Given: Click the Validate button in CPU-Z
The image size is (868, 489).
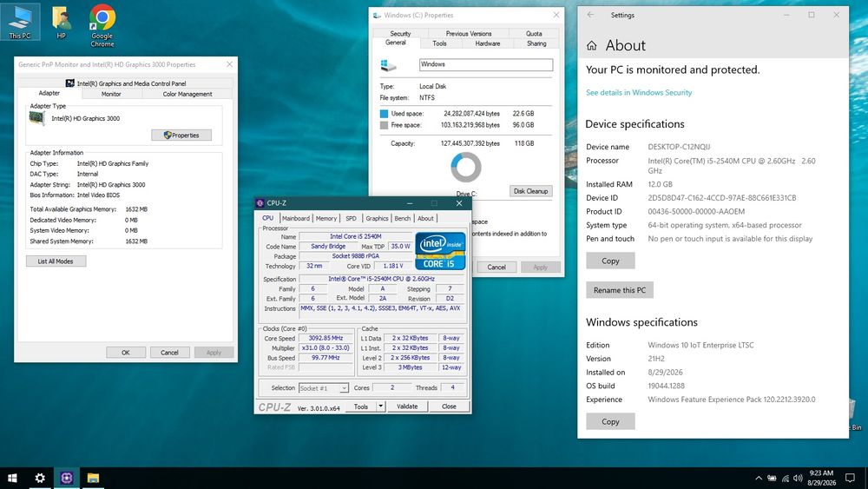Looking at the screenshot, I should click(407, 406).
